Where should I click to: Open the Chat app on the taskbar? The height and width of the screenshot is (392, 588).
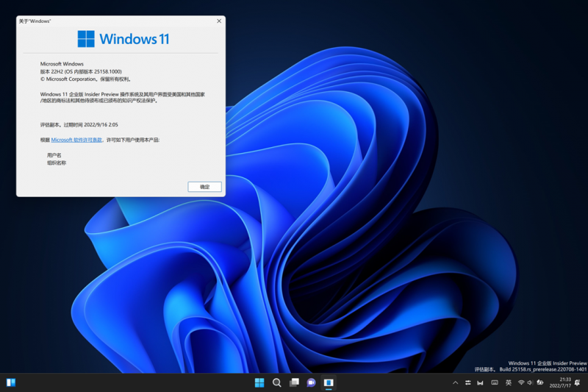pos(311,382)
